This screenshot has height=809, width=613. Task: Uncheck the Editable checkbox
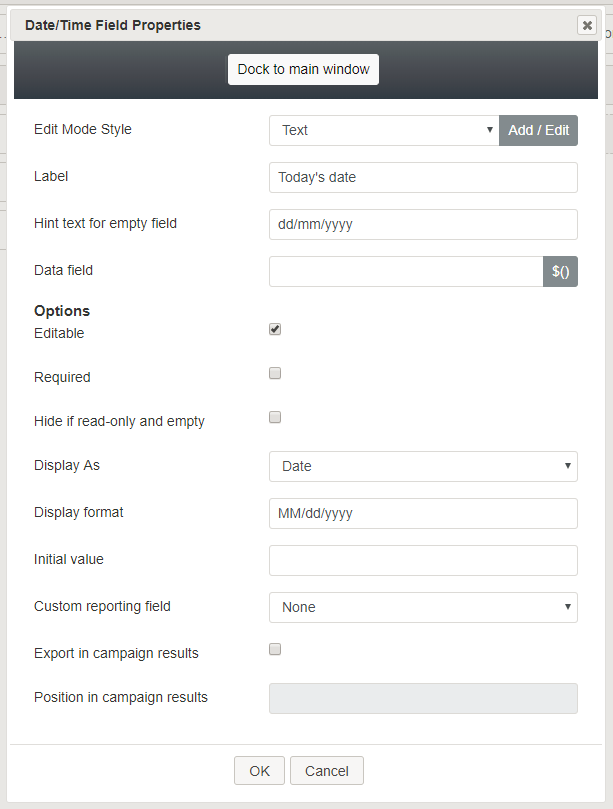(275, 329)
